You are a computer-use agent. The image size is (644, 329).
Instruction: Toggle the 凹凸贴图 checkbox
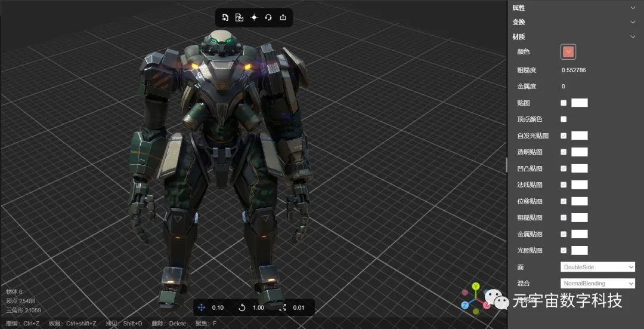click(563, 168)
